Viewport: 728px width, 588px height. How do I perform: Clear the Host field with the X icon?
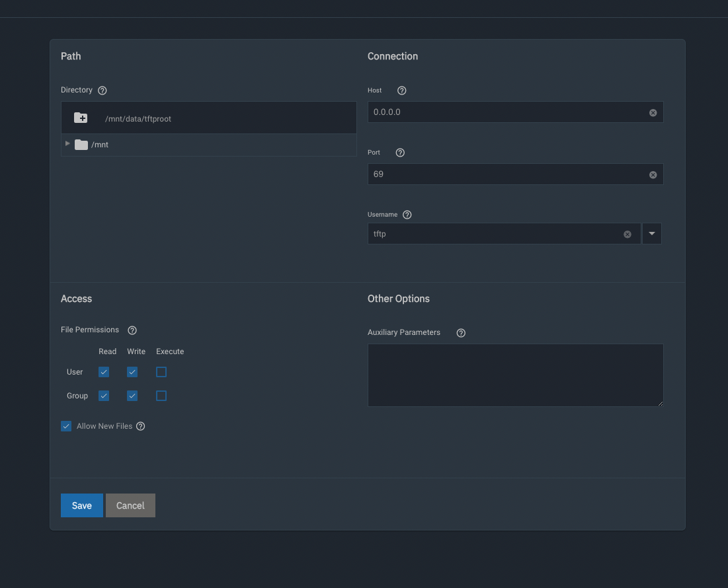pos(653,113)
